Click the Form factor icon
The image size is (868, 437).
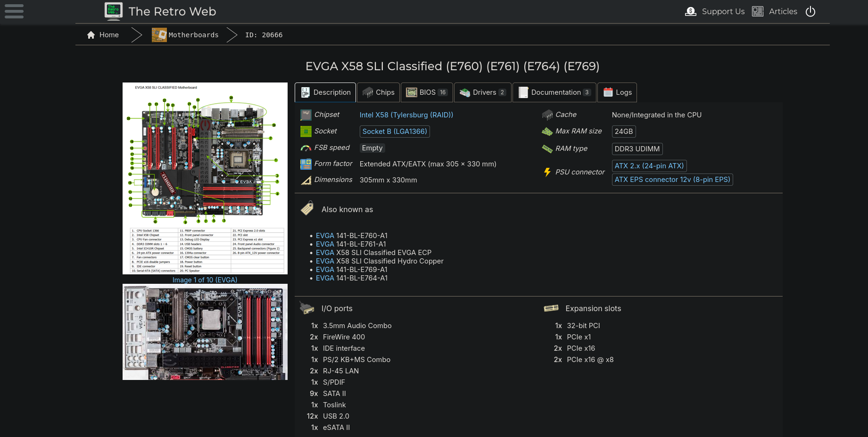click(306, 164)
